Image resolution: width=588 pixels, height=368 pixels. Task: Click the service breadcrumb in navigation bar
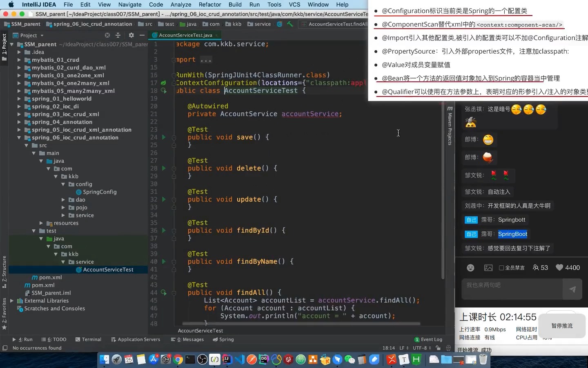point(259,24)
